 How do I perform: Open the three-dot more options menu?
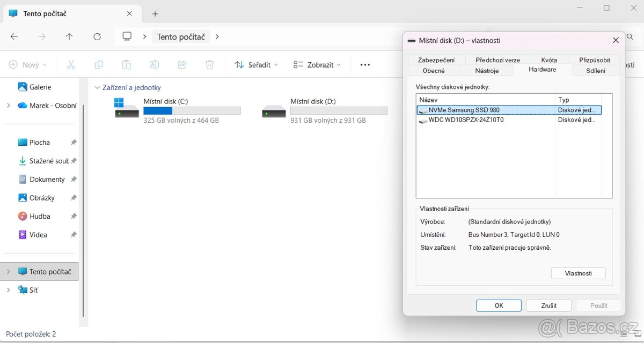pyautogui.click(x=365, y=65)
